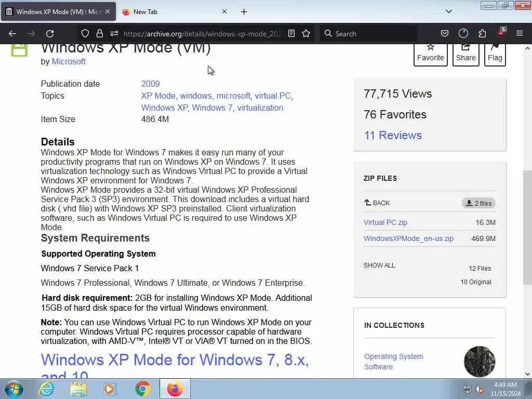This screenshot has height=399, width=532.
Task: Toggle reader view icon in address bar
Action: click(291, 34)
